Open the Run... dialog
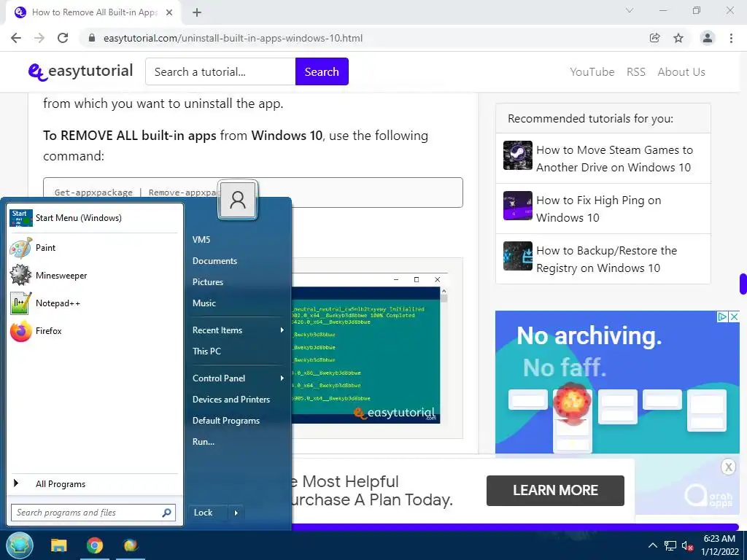The image size is (747, 560). point(204,441)
